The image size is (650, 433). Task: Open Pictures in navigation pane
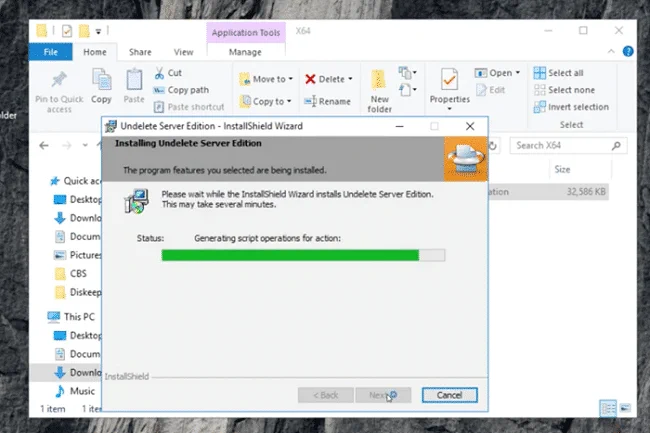[78, 255]
